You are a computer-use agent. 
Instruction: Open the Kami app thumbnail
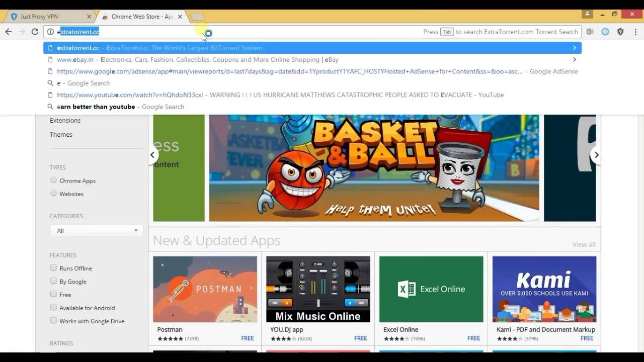pyautogui.click(x=544, y=289)
